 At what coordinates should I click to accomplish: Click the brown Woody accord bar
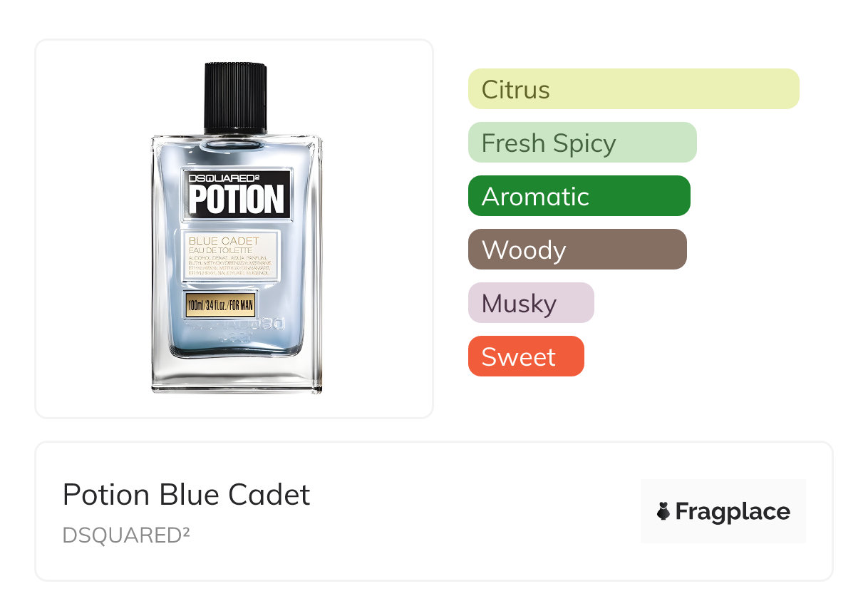tap(577, 250)
